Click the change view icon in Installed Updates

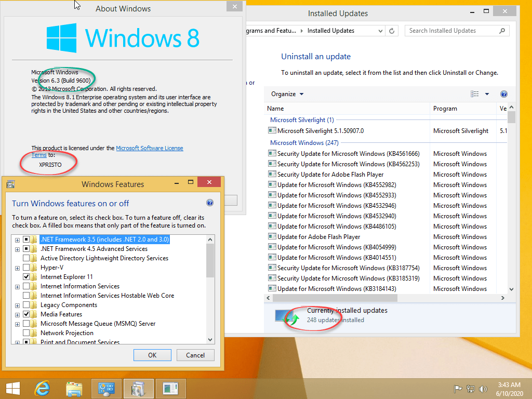point(475,94)
